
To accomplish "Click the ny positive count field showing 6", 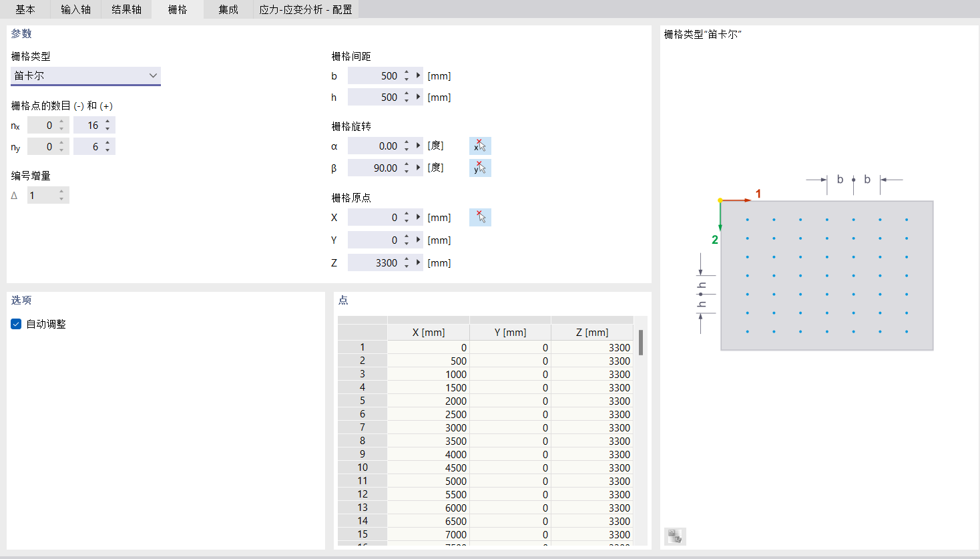I will point(87,146).
